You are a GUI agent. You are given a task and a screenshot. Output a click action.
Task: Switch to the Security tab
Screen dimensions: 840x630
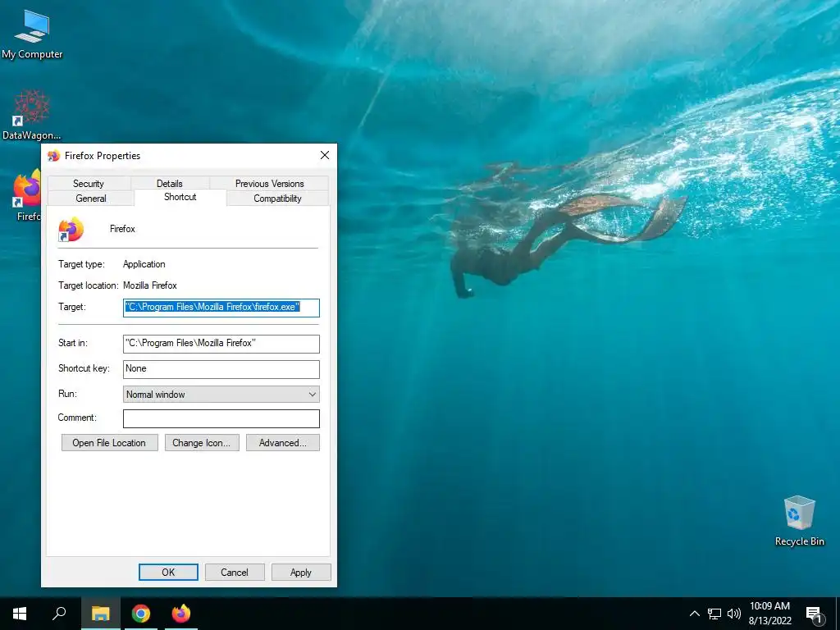(89, 183)
